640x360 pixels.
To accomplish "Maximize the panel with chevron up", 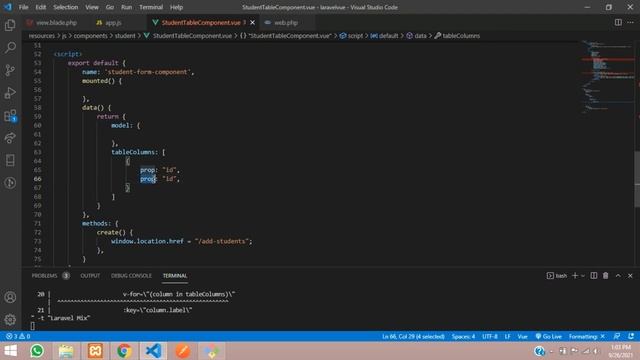I will (618, 276).
